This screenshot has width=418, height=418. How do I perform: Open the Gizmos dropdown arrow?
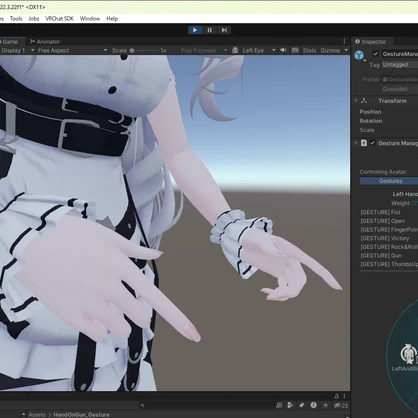(346, 50)
